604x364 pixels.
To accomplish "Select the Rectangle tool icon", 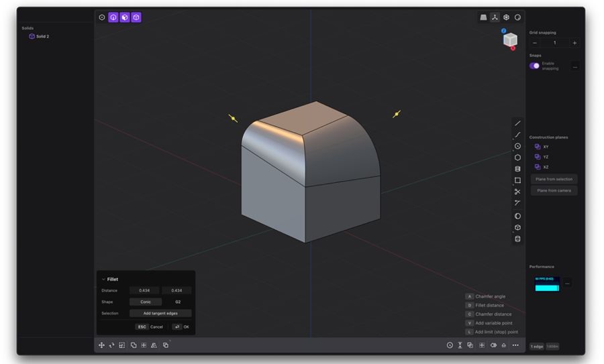I will pyautogui.click(x=517, y=180).
